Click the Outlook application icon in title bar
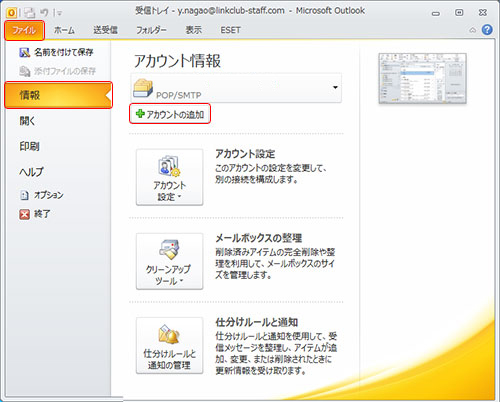Image resolution: width=500 pixels, height=402 pixels. click(x=11, y=13)
